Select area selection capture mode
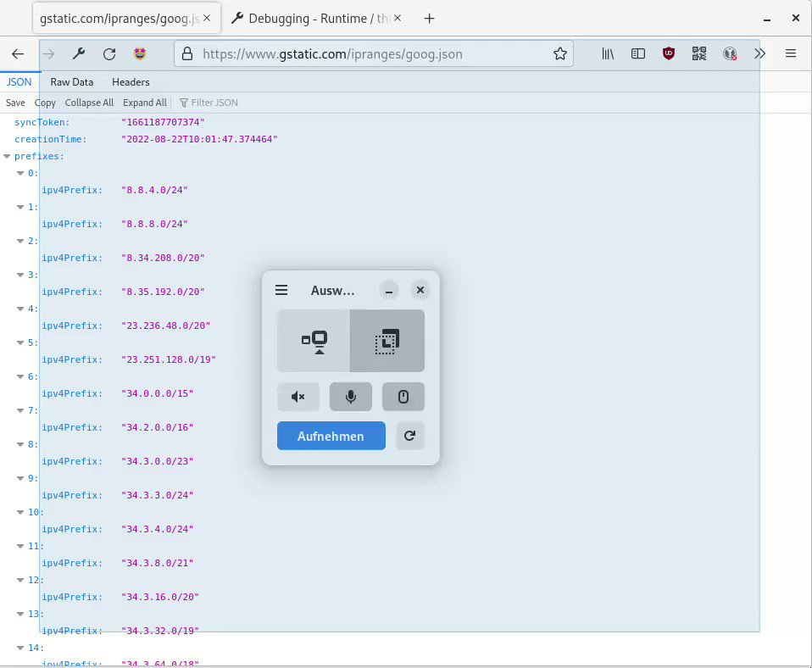This screenshot has width=812, height=668. pos(387,341)
